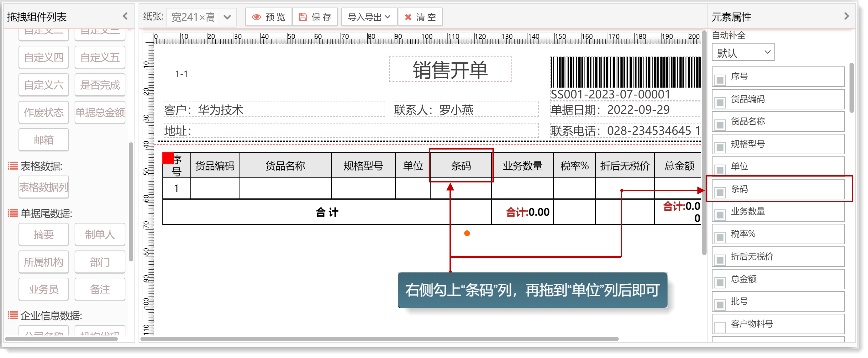Click the eye Preview icon button
868x358 pixels.
(256, 17)
